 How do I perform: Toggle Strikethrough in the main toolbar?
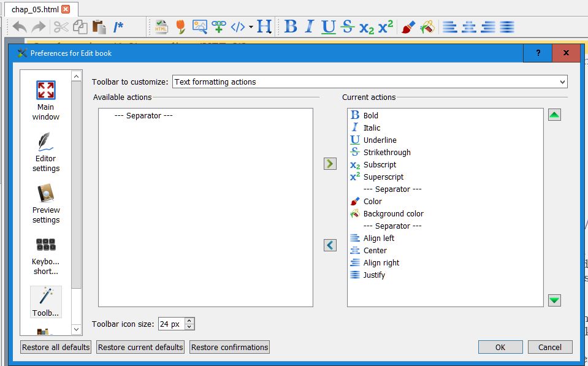pyautogui.click(x=347, y=26)
